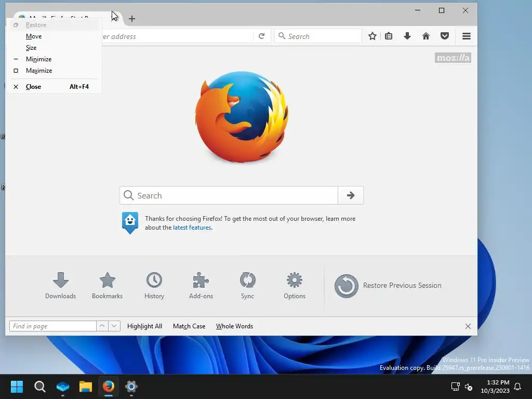Choose Move from the window menu

click(x=54, y=36)
